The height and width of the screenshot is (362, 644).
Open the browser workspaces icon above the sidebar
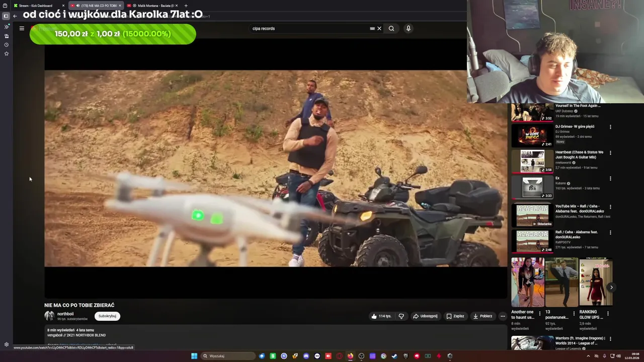[5, 6]
